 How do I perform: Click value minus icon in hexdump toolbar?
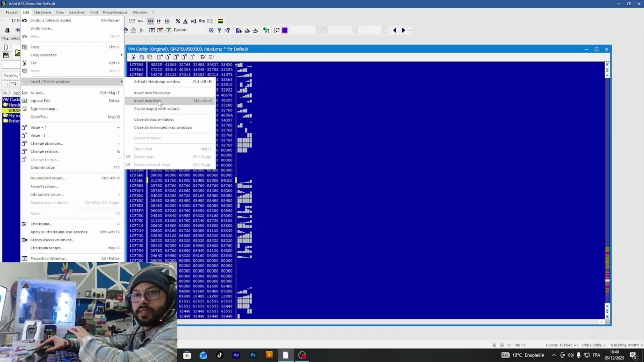(x=168, y=57)
